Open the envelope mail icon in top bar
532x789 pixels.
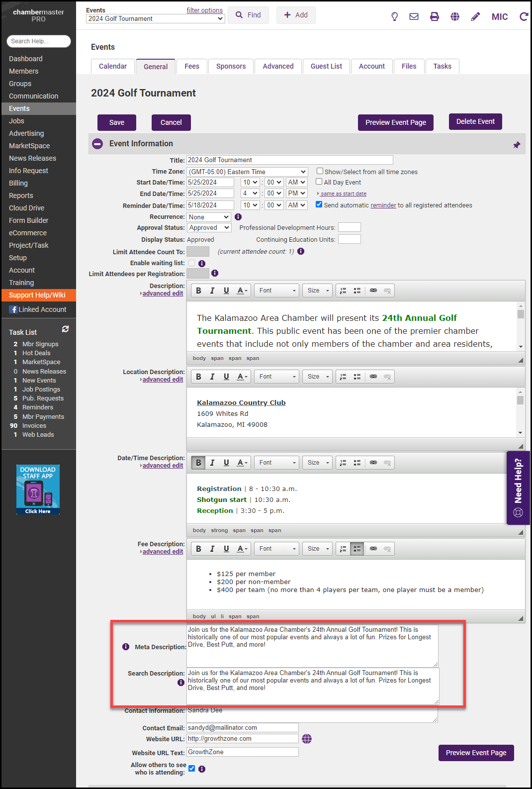click(414, 17)
